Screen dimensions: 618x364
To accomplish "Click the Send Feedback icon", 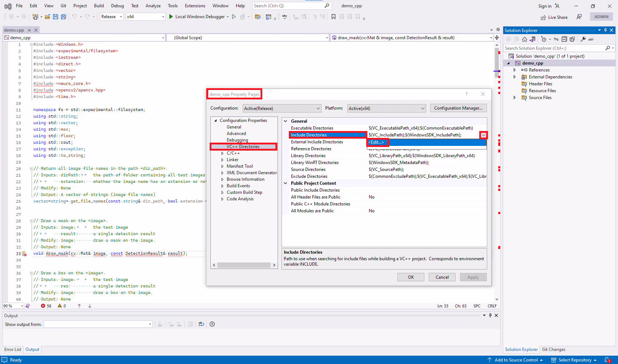I will [x=579, y=17].
